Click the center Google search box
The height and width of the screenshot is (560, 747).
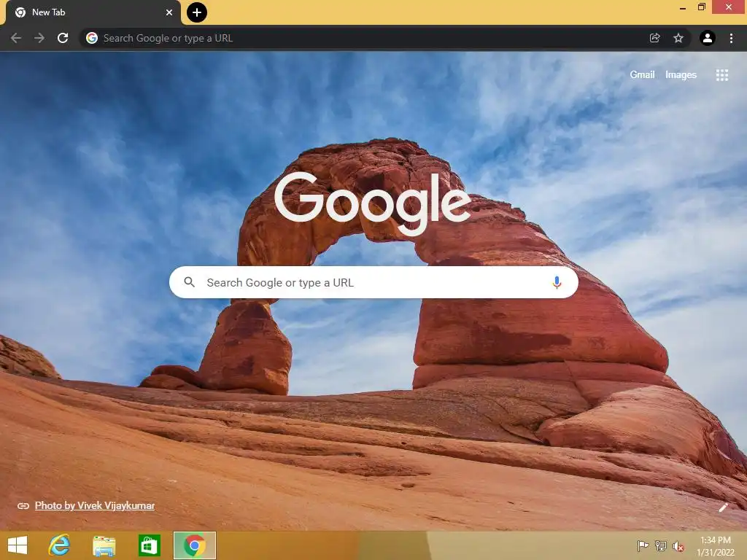click(373, 282)
